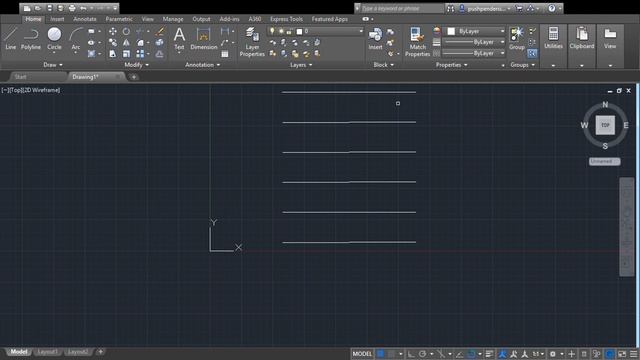640x360 pixels.
Task: Toggle layer freeze sun icon
Action: tap(281, 31)
